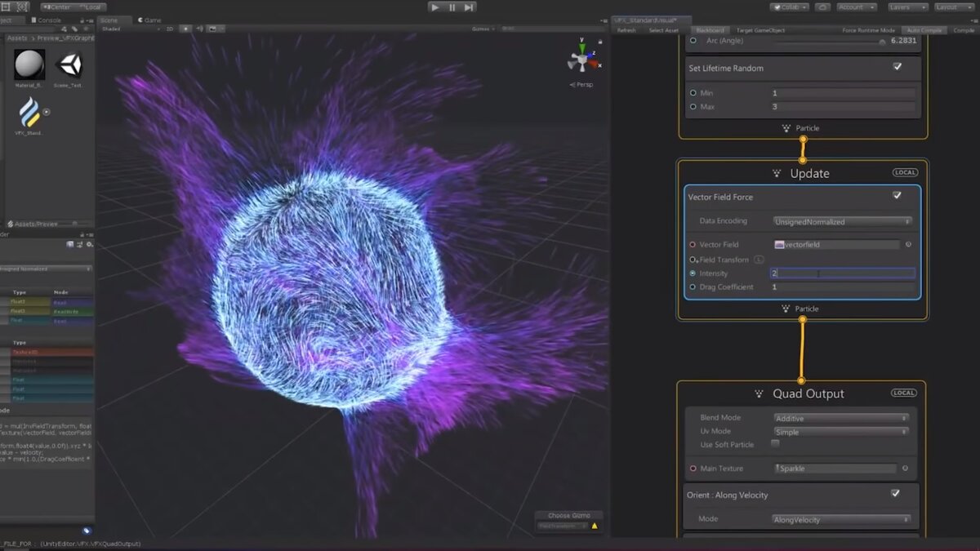The height and width of the screenshot is (551, 980).
Task: Click the Intensity value field
Action: coord(842,273)
